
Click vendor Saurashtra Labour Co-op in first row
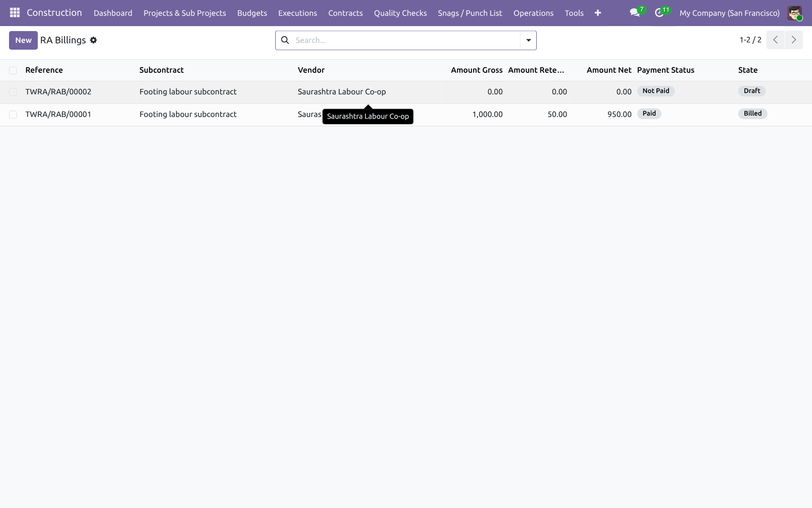(x=342, y=92)
